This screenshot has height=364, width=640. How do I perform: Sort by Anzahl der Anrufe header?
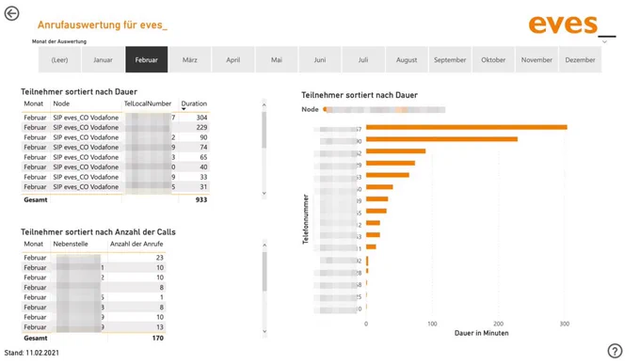pyautogui.click(x=136, y=244)
